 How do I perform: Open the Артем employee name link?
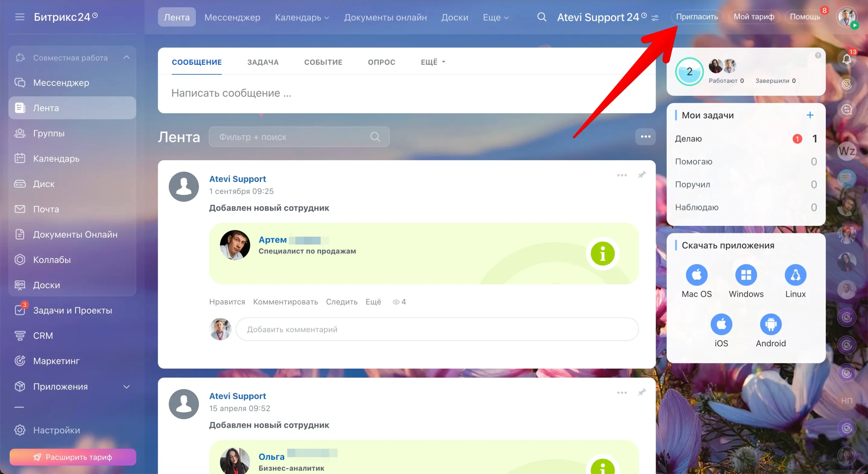coord(272,240)
